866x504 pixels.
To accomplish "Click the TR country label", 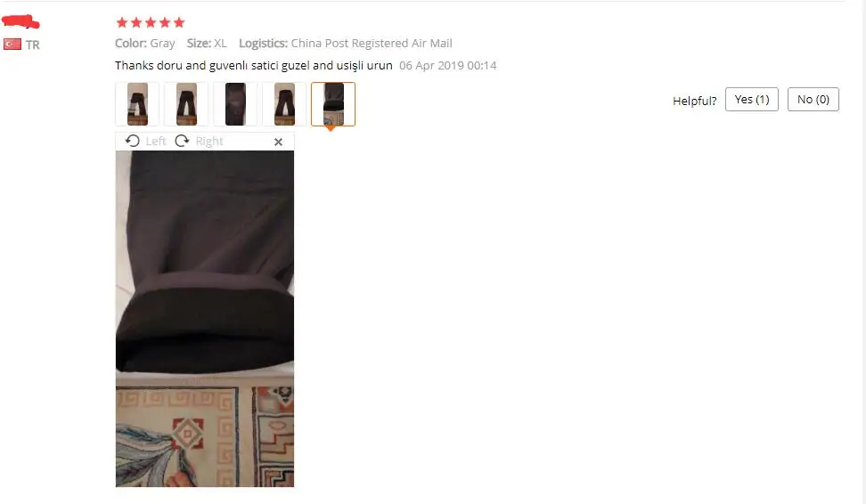I will click(x=33, y=45).
